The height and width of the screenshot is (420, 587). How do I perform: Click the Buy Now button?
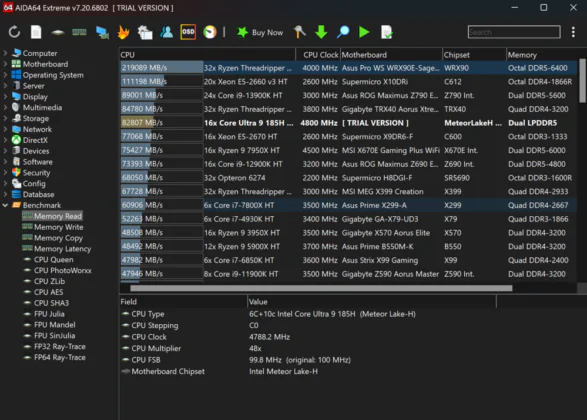pyautogui.click(x=260, y=33)
